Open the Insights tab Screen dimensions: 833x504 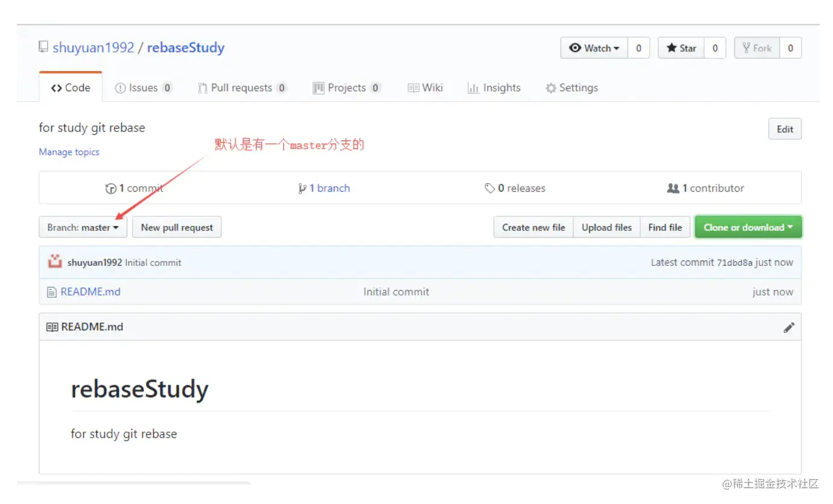[494, 87]
